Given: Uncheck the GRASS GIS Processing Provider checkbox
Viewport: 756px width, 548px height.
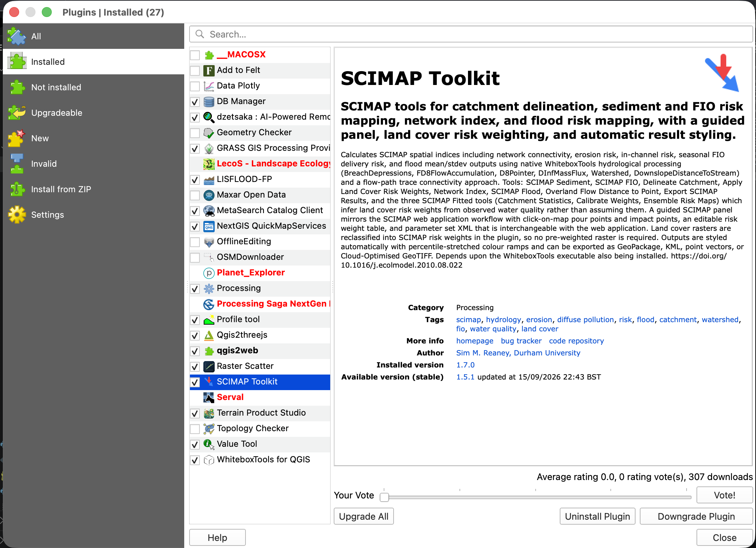Looking at the screenshot, I should pos(195,149).
